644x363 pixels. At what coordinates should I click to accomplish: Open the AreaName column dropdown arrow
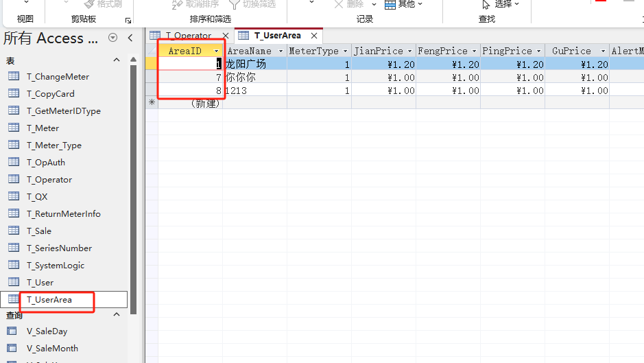(x=281, y=51)
